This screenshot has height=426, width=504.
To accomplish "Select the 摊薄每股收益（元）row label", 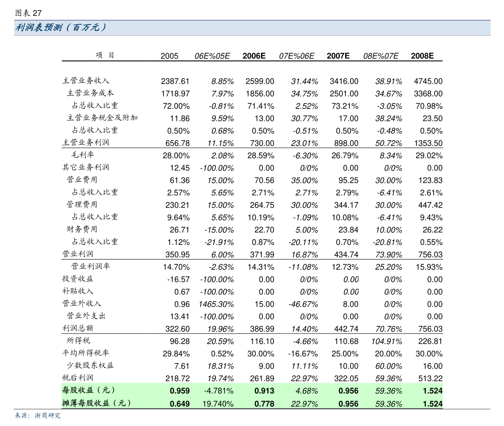I will pos(96,403).
